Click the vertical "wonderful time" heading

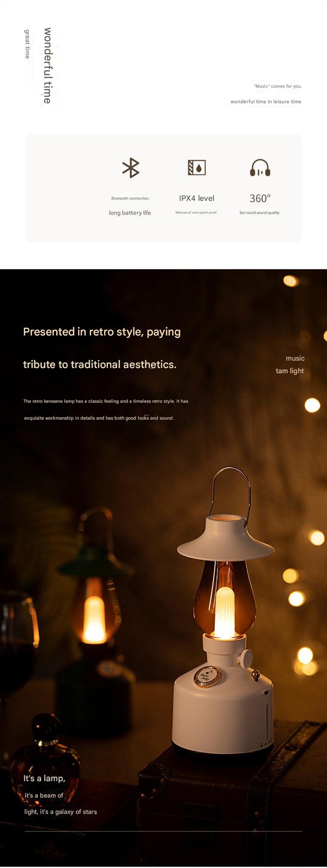pos(47,66)
